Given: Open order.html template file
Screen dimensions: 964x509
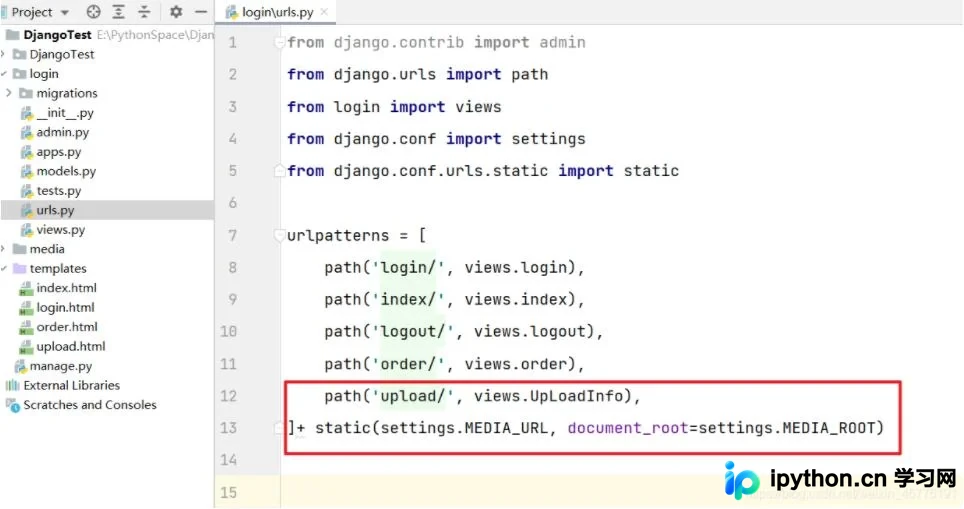Looking at the screenshot, I should tap(67, 327).
